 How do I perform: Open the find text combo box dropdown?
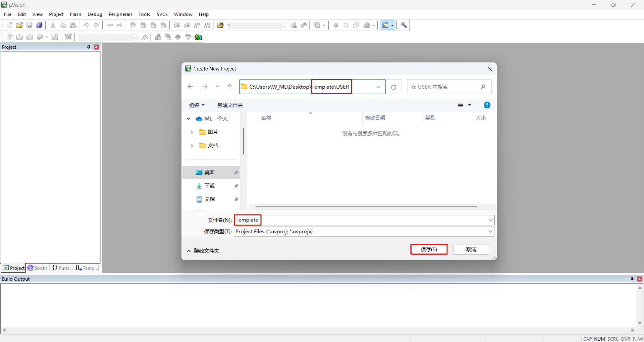pyautogui.click(x=284, y=26)
